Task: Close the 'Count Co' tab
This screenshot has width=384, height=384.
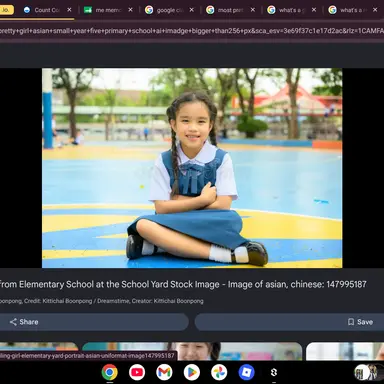Action: pos(69,10)
